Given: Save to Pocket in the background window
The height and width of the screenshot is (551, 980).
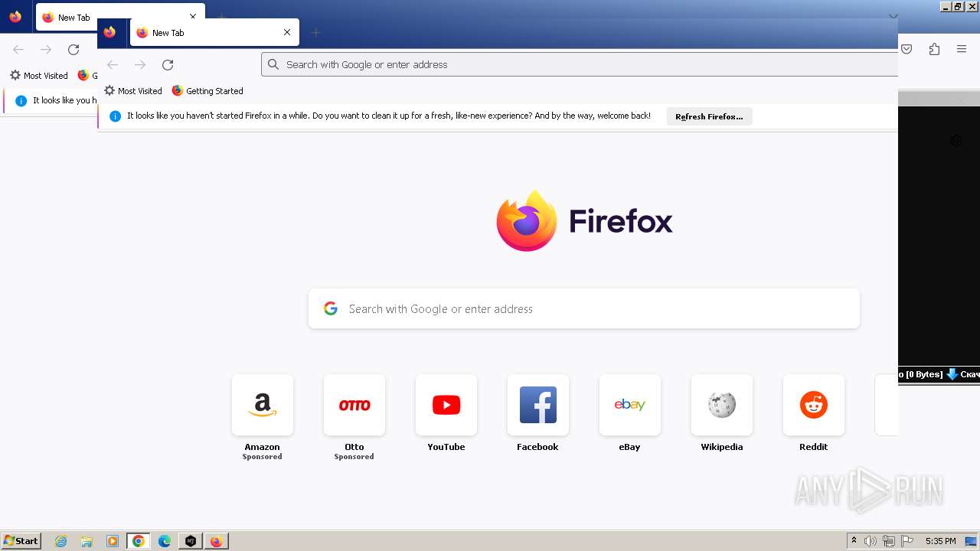Looking at the screenshot, I should click(906, 49).
